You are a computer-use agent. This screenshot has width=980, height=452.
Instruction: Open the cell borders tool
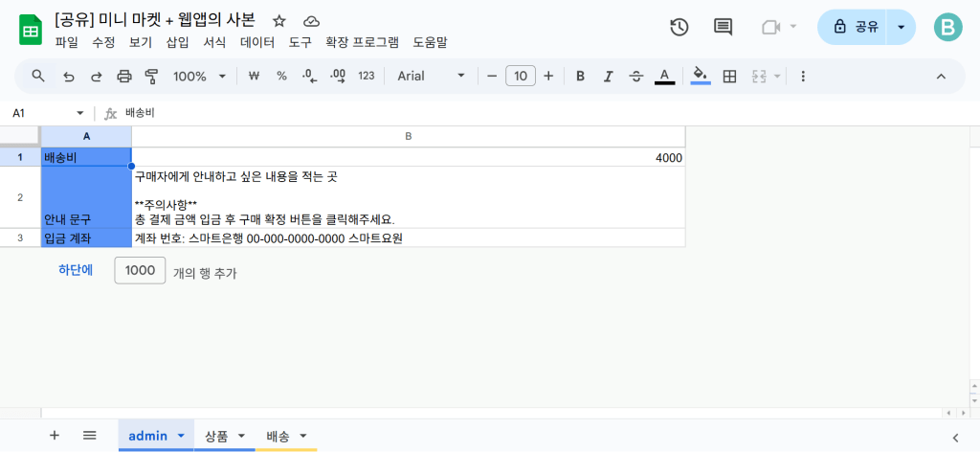[729, 76]
